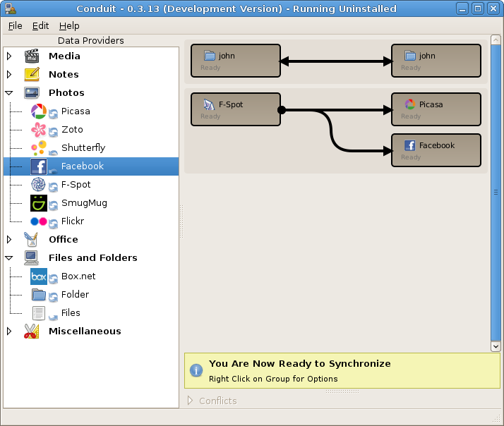This screenshot has height=426, width=504.
Task: Click the canvas scrollbar down arrow
Action: pos(496,346)
